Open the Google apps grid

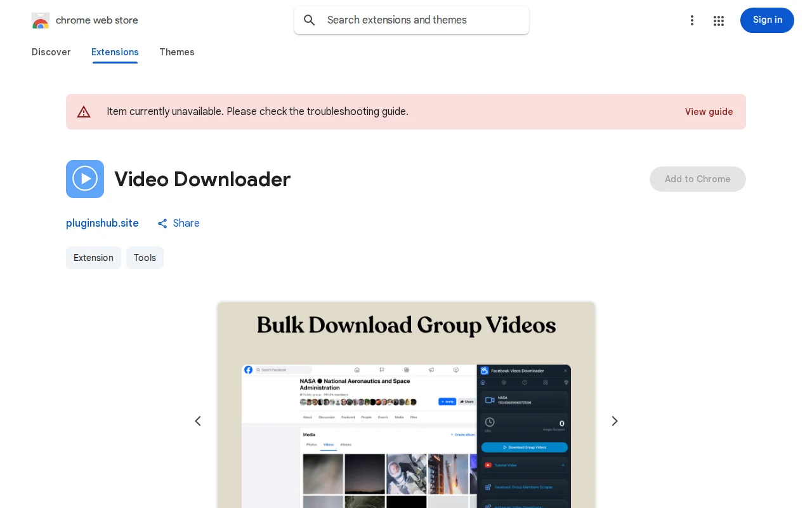coord(719,20)
